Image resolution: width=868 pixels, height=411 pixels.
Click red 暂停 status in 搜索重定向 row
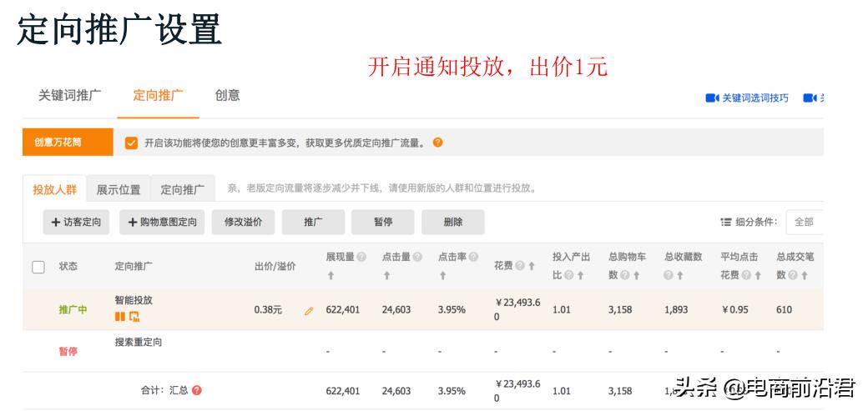[68, 351]
